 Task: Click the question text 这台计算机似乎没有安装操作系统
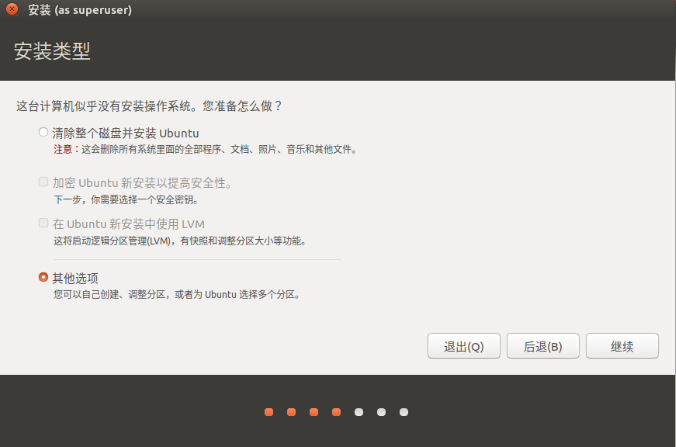click(149, 106)
